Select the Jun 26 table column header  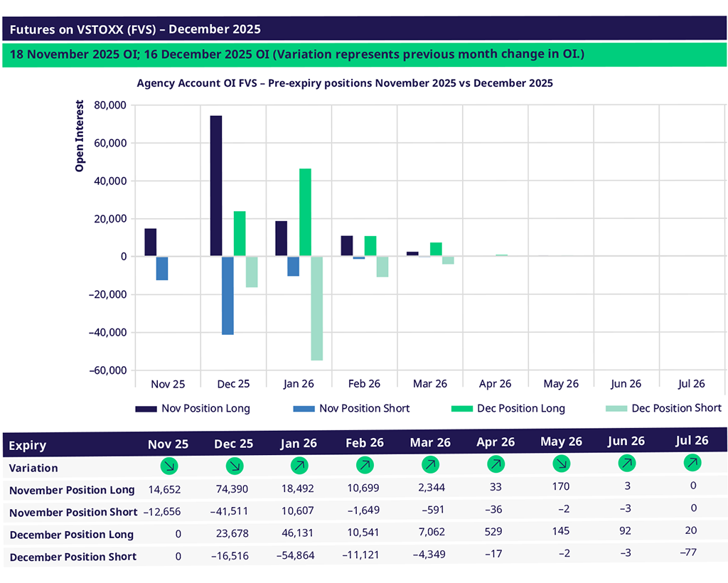(x=626, y=441)
